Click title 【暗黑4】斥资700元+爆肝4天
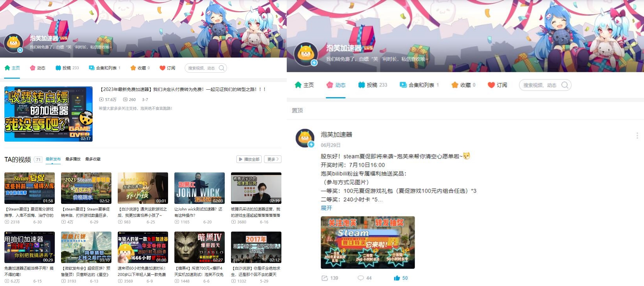This screenshot has width=644, height=286. pyautogui.click(x=199, y=272)
